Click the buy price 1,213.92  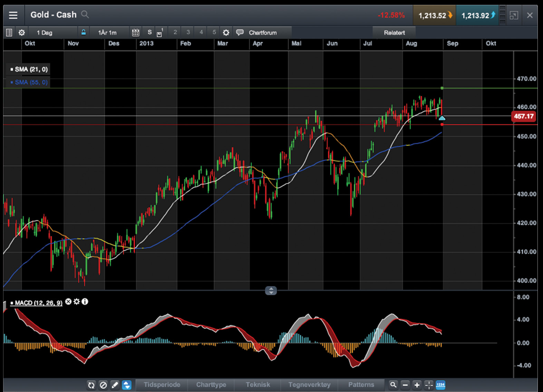tap(477, 16)
